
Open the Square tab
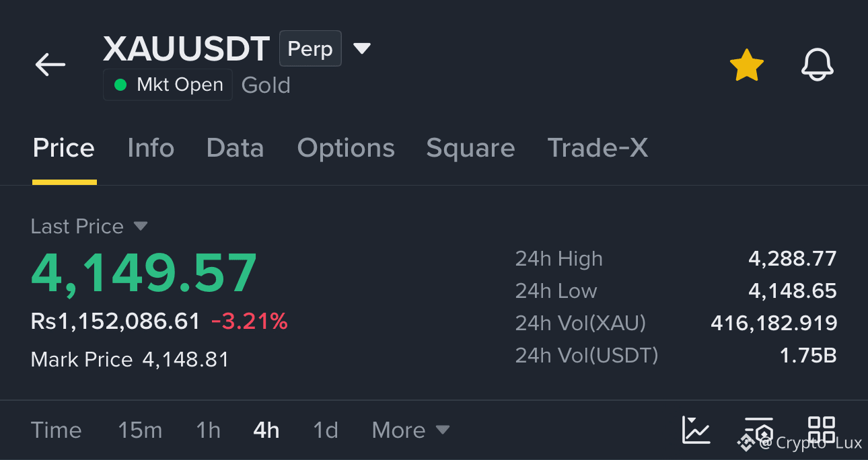[x=470, y=148]
